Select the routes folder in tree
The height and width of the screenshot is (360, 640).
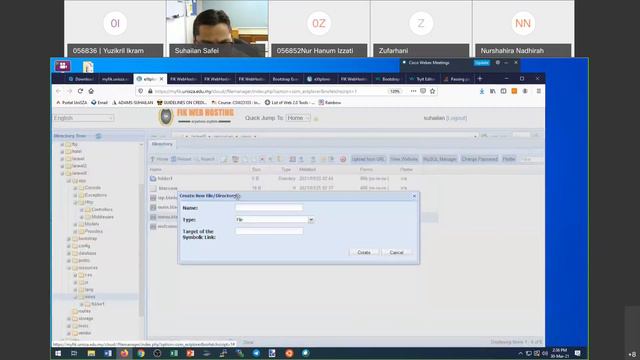84,311
